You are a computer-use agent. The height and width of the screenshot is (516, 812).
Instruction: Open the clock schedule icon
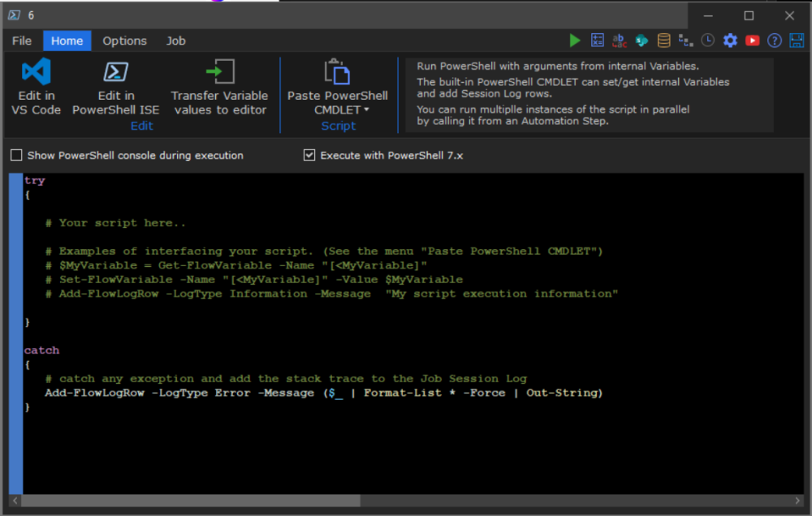pos(708,41)
